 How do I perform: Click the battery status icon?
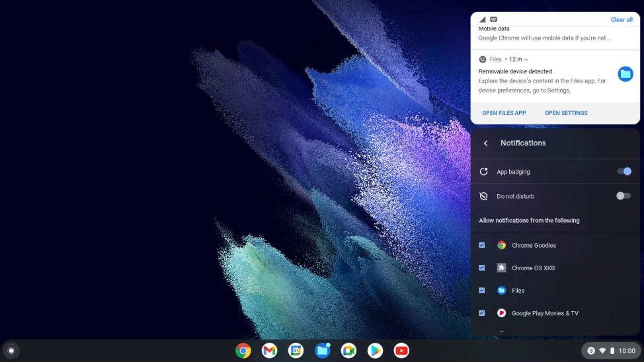[x=612, y=351]
